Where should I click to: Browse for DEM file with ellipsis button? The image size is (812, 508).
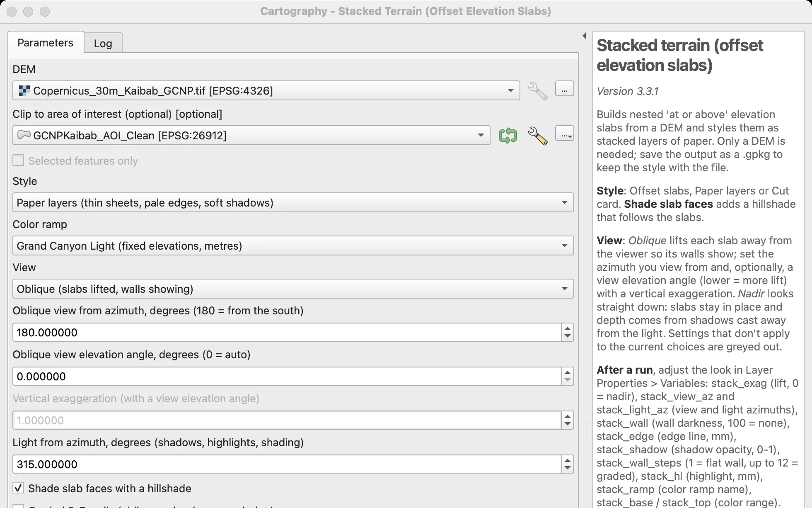(564, 89)
